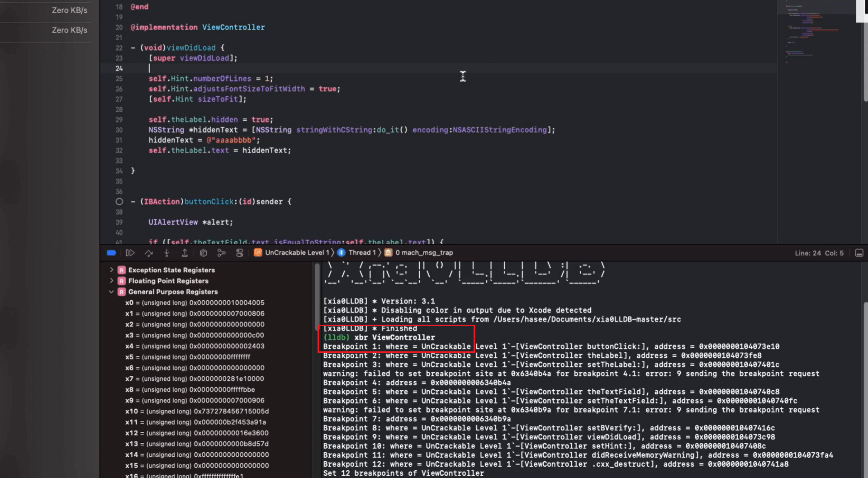Select register x2 row
Screen dimensions: 868x478
click(194, 324)
